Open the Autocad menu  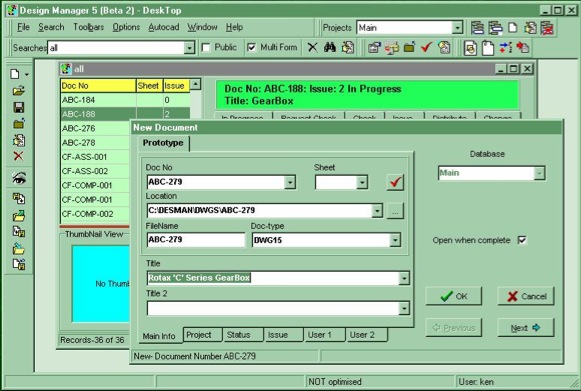point(164,27)
